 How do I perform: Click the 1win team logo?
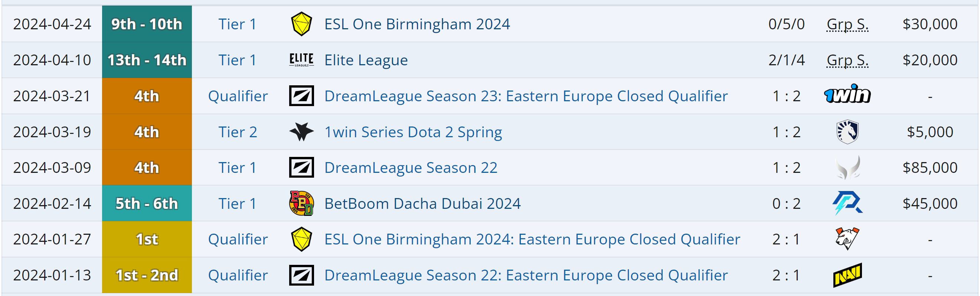coord(847,94)
